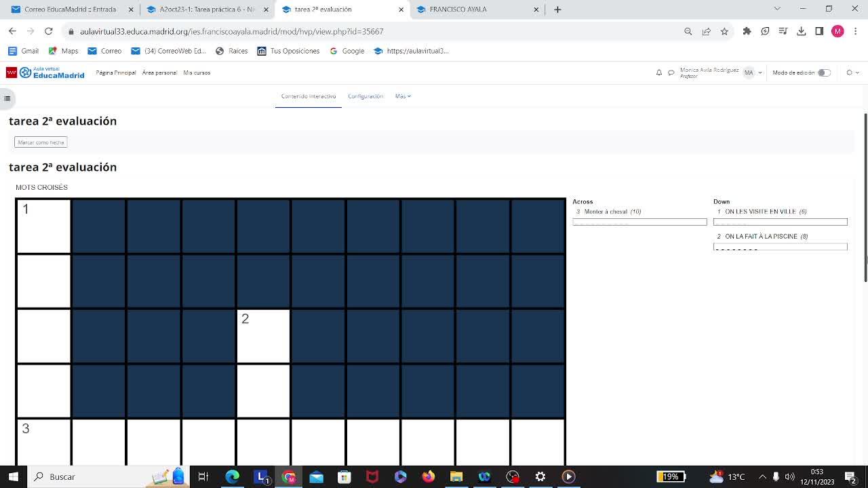868x488 pixels.
Task: Go to Página Principal
Action: 116,73
